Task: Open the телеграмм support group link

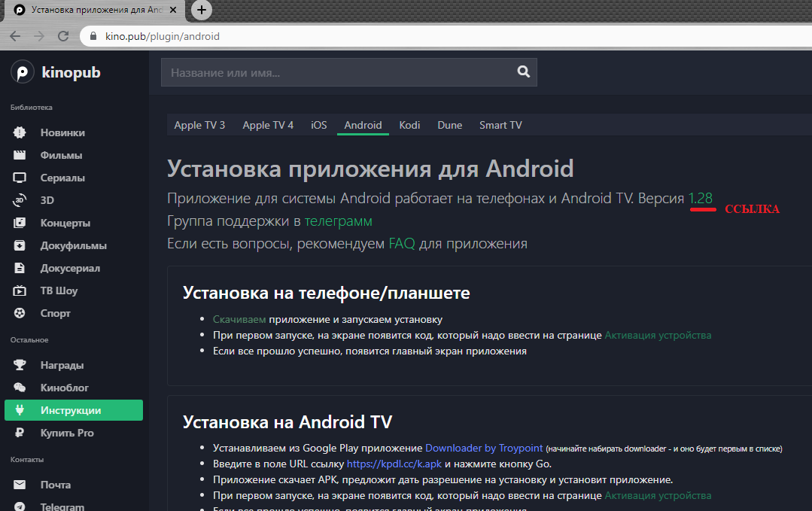Action: coord(338,221)
